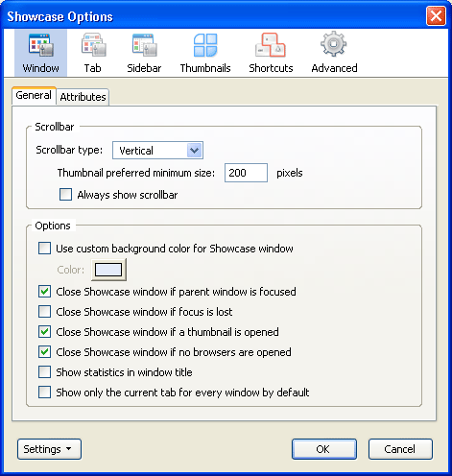
Task: Open the background Color picker swatch
Action: click(108, 270)
